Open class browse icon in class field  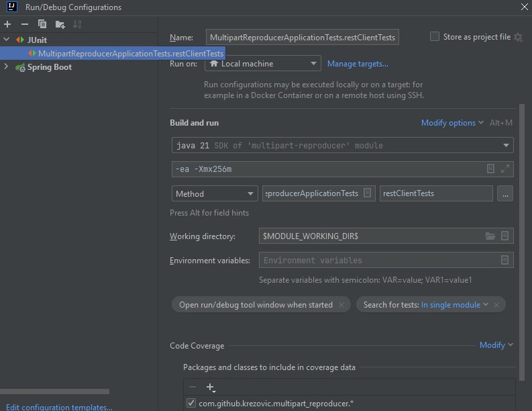(x=367, y=193)
